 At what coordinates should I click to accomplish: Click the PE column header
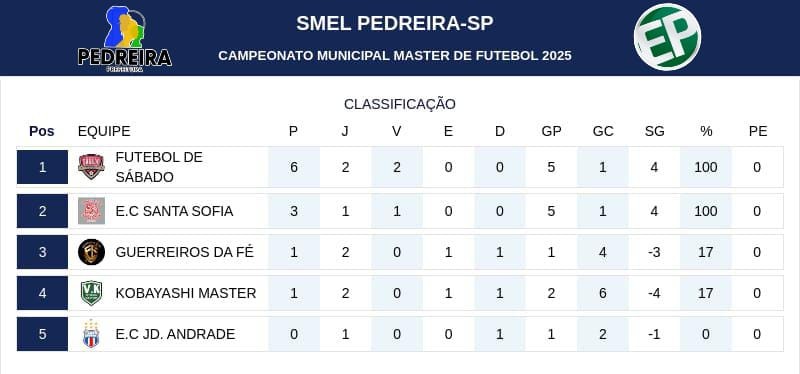pos(758,131)
